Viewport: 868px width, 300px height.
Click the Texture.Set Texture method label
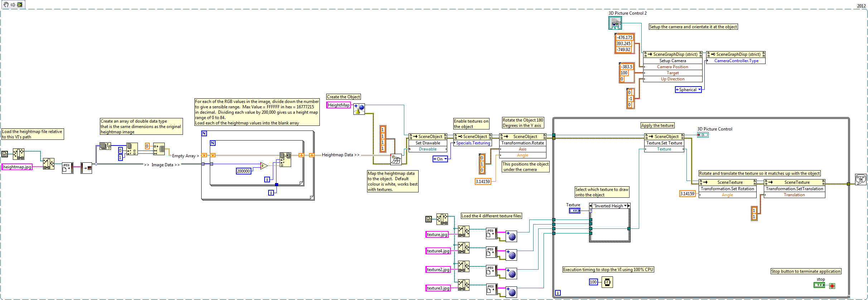pyautogui.click(x=664, y=143)
